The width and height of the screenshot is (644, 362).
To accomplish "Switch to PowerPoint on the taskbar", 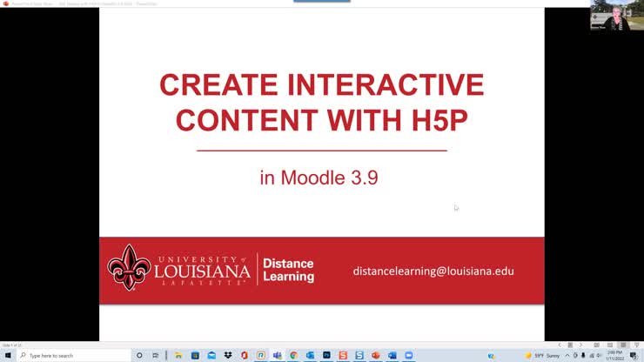I will click(376, 355).
